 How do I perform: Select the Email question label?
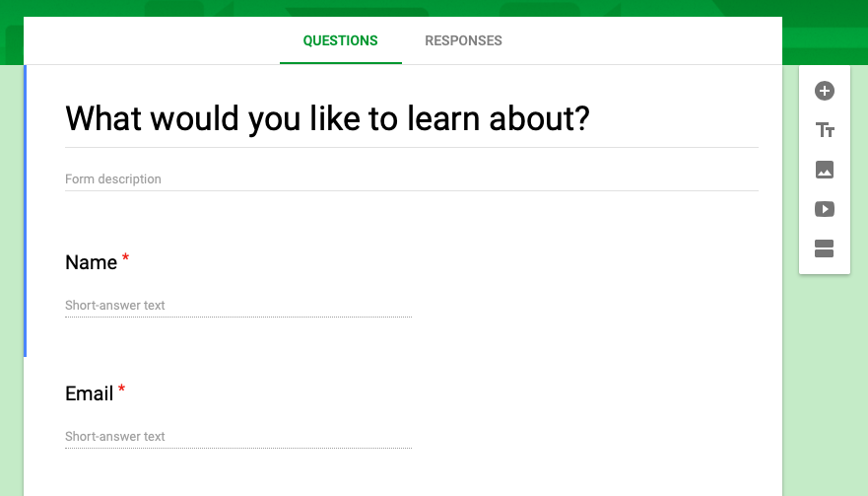pos(89,393)
